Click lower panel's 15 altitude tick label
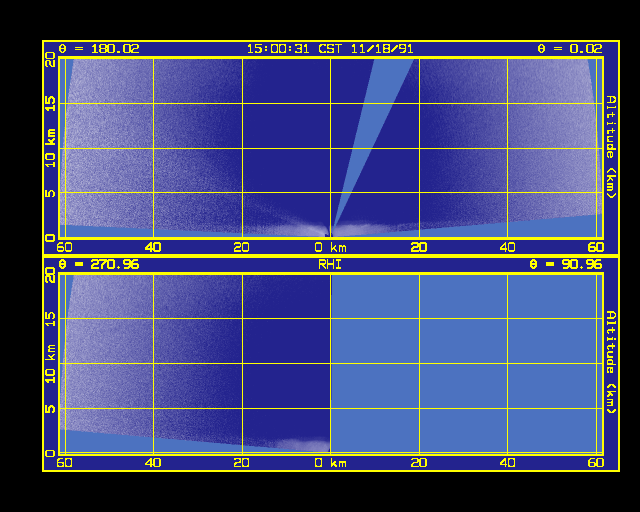Screen dimensions: 640x512 (x=50, y=319)
